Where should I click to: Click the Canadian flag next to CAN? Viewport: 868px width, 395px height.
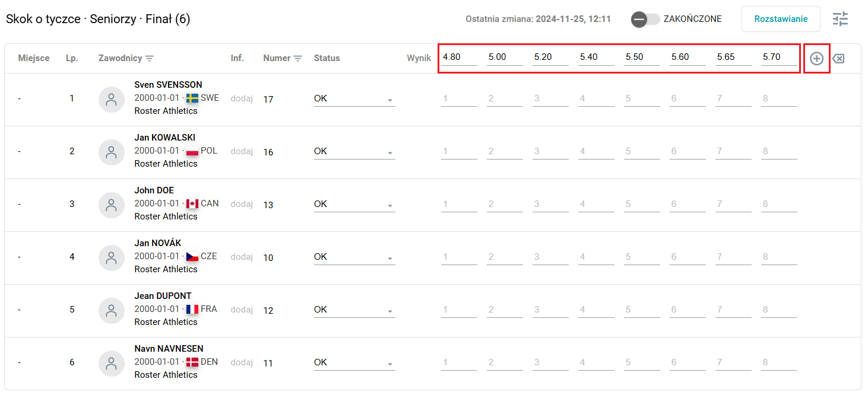coord(192,204)
